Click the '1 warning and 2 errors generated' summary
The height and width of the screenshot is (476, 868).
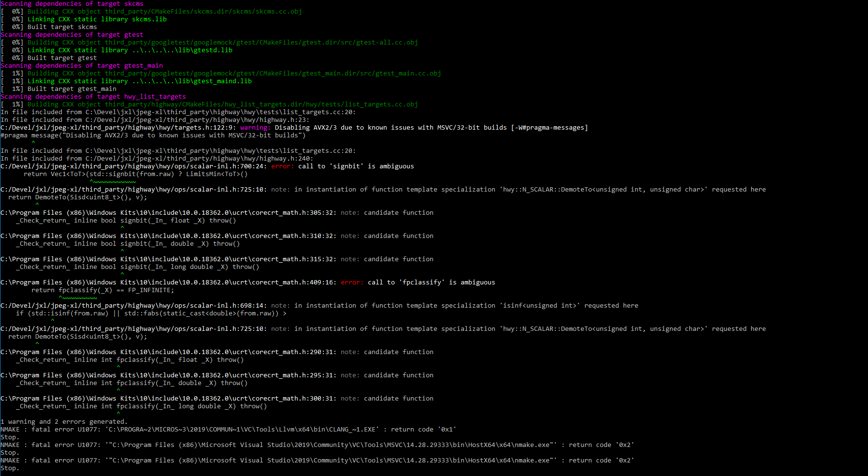(x=63, y=421)
